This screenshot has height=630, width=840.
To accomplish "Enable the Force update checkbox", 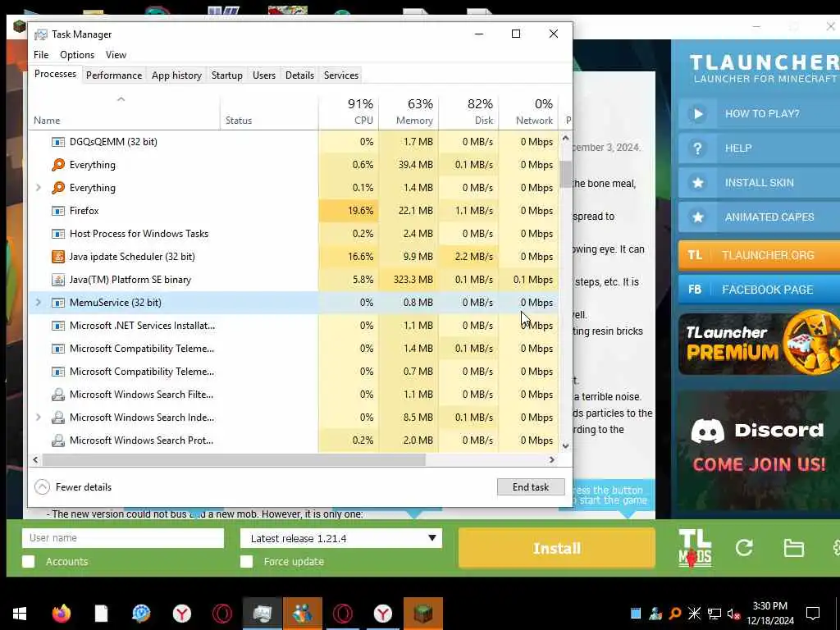I will (x=246, y=561).
